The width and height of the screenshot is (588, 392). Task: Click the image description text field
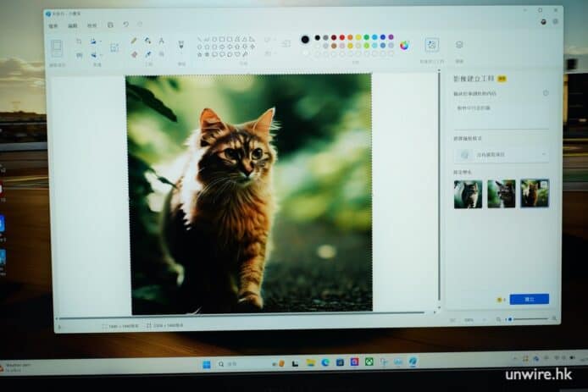click(x=500, y=108)
